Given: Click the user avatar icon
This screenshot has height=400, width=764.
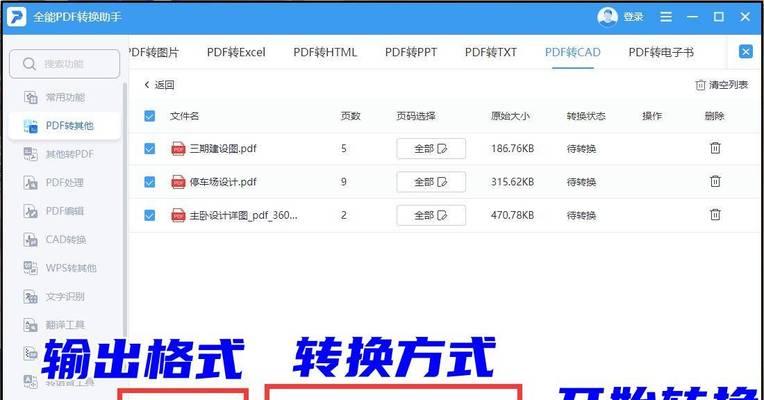Looking at the screenshot, I should click(x=607, y=17).
